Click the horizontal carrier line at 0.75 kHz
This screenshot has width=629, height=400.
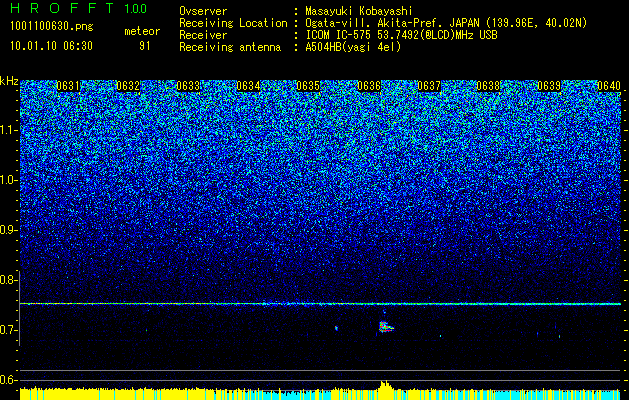[x=321, y=304]
